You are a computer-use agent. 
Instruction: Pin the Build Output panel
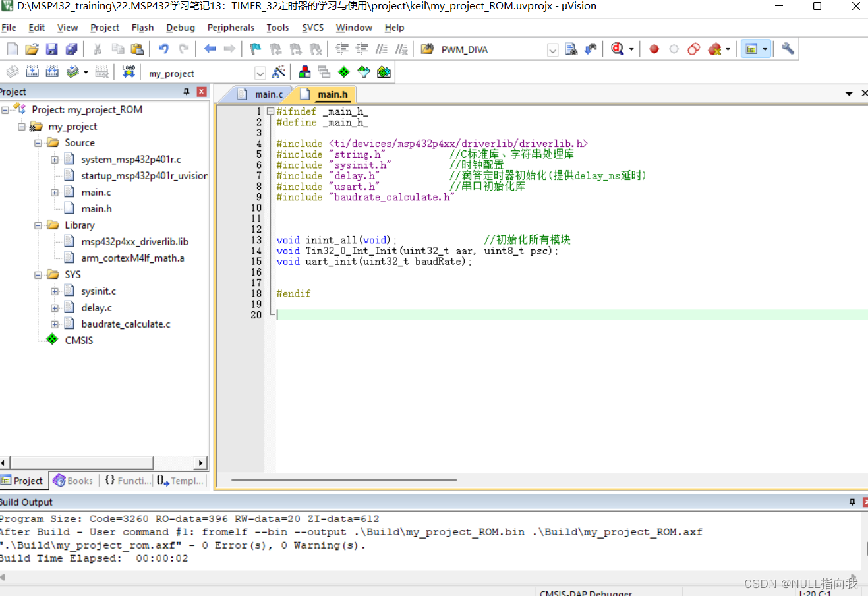(852, 502)
